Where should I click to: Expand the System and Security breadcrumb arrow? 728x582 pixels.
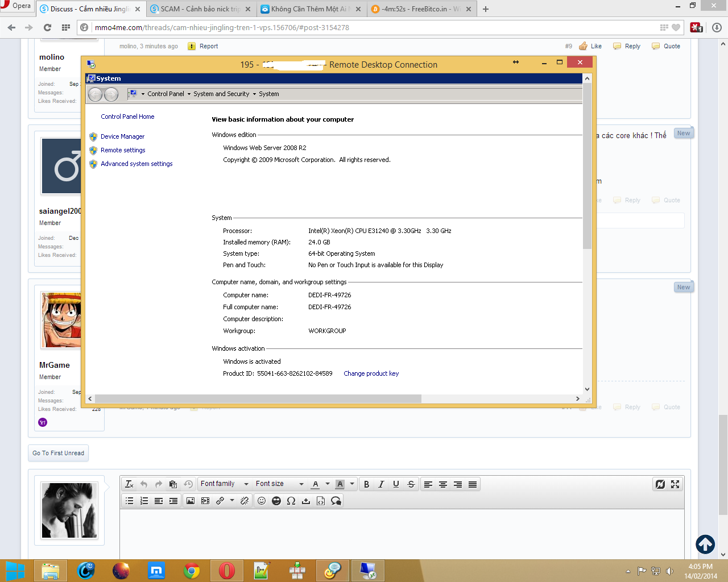click(x=189, y=94)
